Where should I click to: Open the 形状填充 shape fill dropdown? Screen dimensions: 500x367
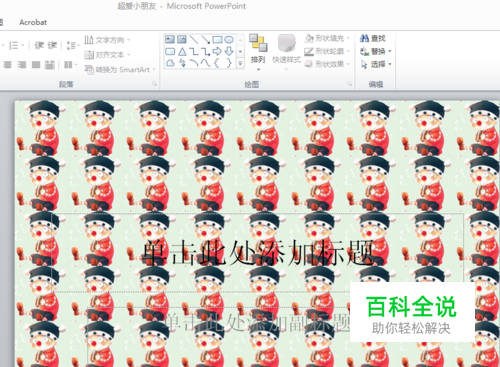pyautogui.click(x=327, y=38)
